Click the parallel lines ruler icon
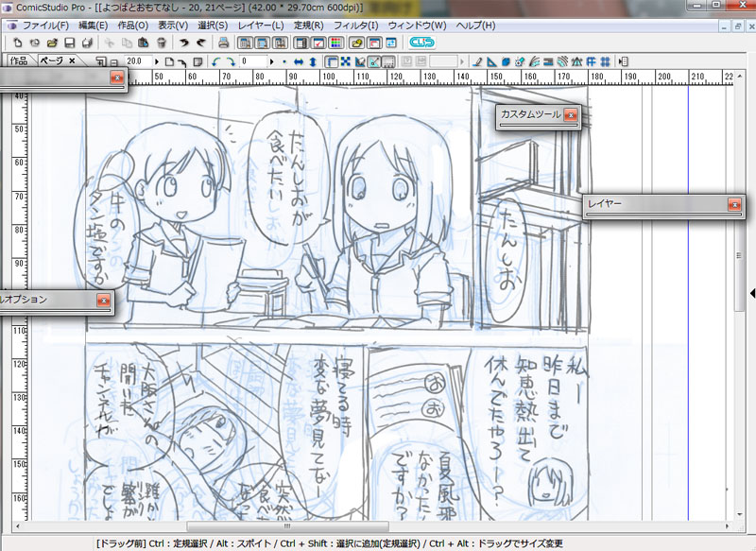Image resolution: width=756 pixels, height=551 pixels. tap(548, 61)
